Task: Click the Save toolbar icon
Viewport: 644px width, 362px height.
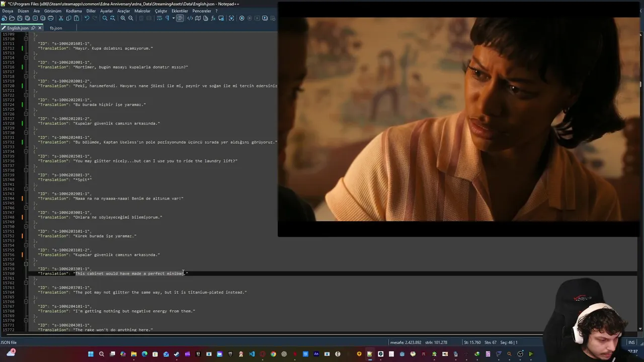Action: coord(20,18)
